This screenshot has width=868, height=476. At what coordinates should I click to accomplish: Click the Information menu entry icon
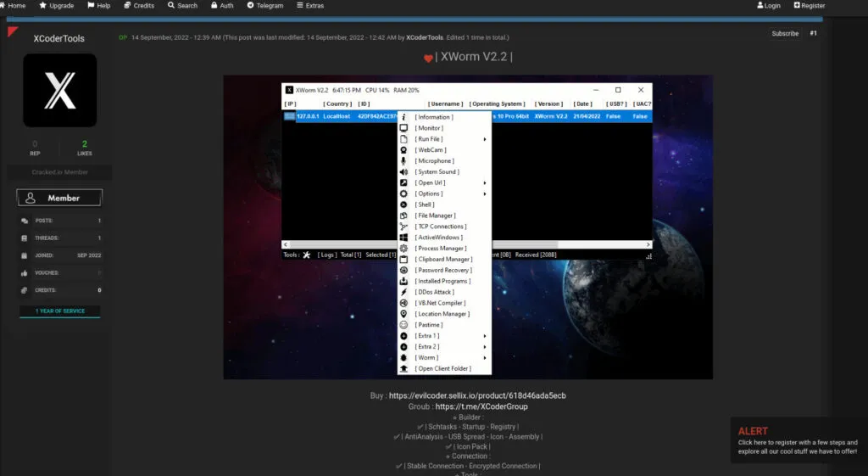(403, 117)
